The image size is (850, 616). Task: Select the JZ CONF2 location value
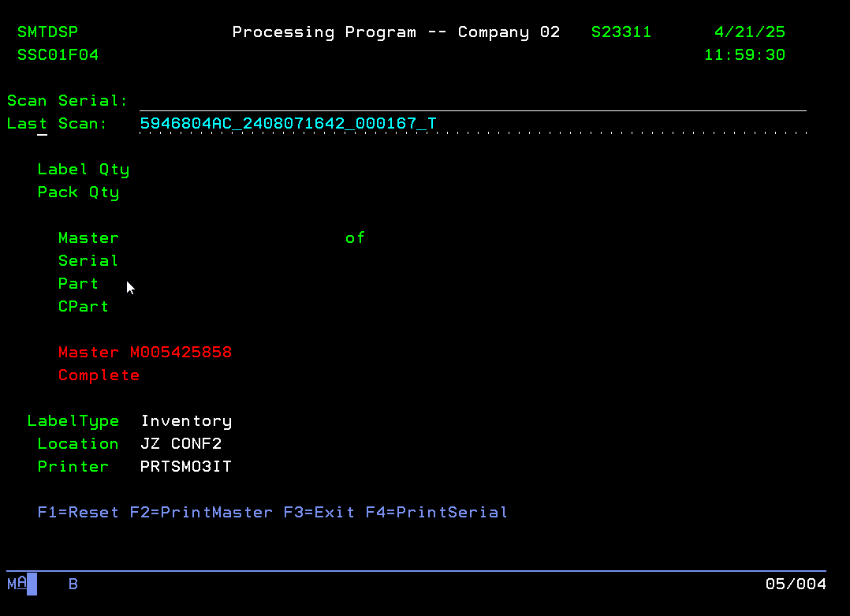click(x=181, y=444)
